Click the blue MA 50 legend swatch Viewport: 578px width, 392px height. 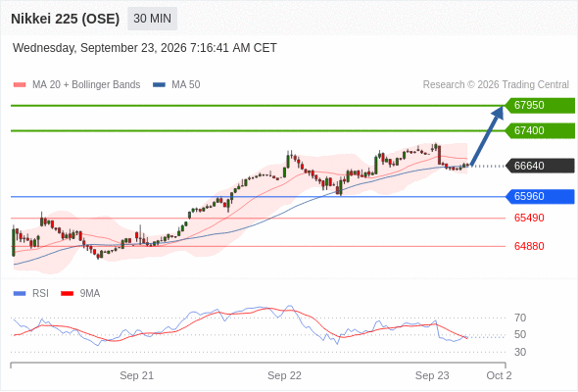[159, 85]
